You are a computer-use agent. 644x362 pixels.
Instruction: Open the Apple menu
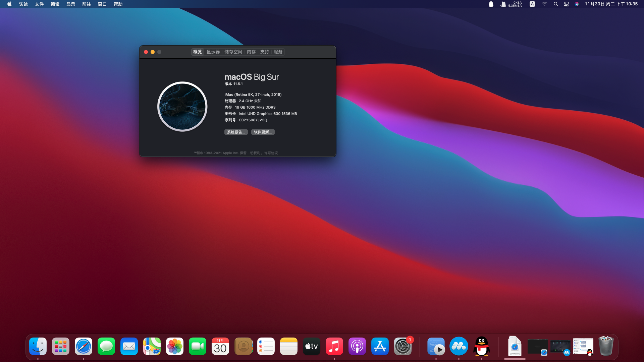(9, 4)
